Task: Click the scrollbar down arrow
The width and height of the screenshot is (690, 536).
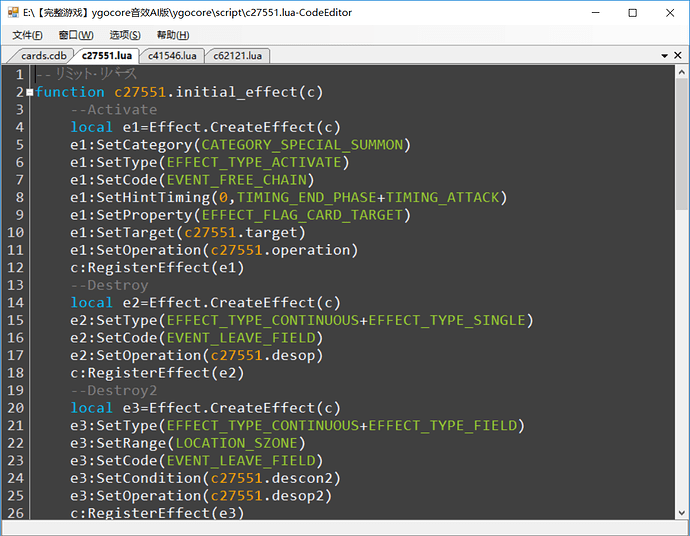Action: click(x=682, y=512)
